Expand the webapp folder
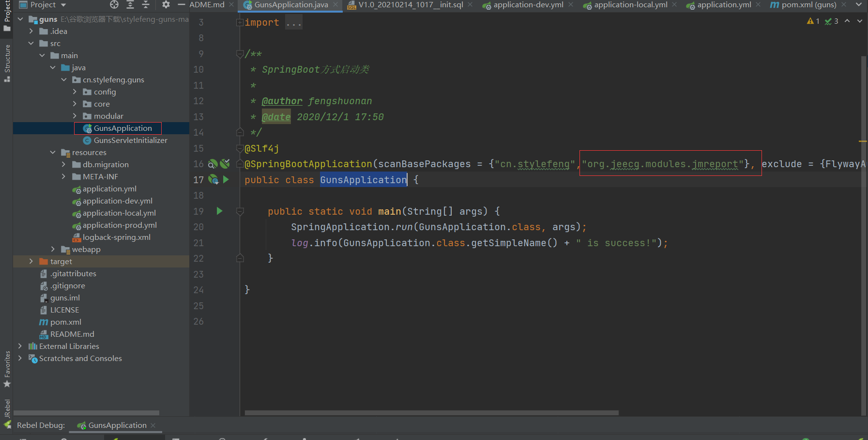Image resolution: width=868 pixels, height=440 pixels. coord(53,250)
